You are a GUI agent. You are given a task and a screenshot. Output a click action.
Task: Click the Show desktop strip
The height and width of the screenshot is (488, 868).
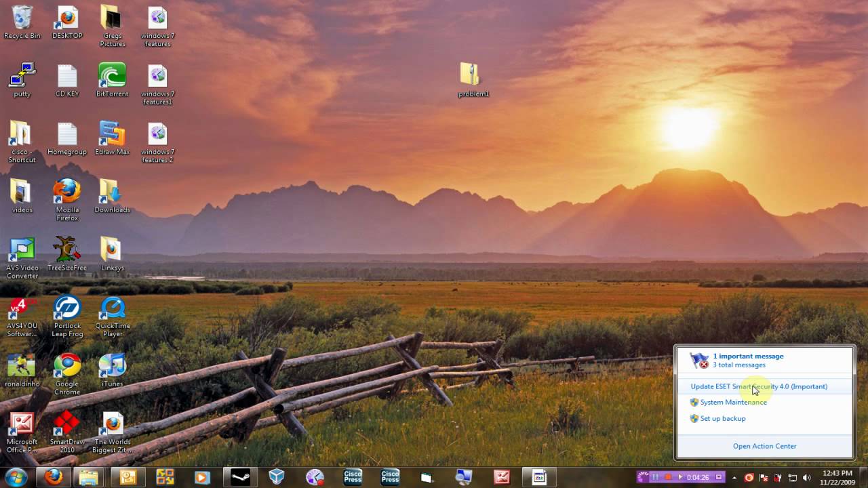tap(863, 477)
